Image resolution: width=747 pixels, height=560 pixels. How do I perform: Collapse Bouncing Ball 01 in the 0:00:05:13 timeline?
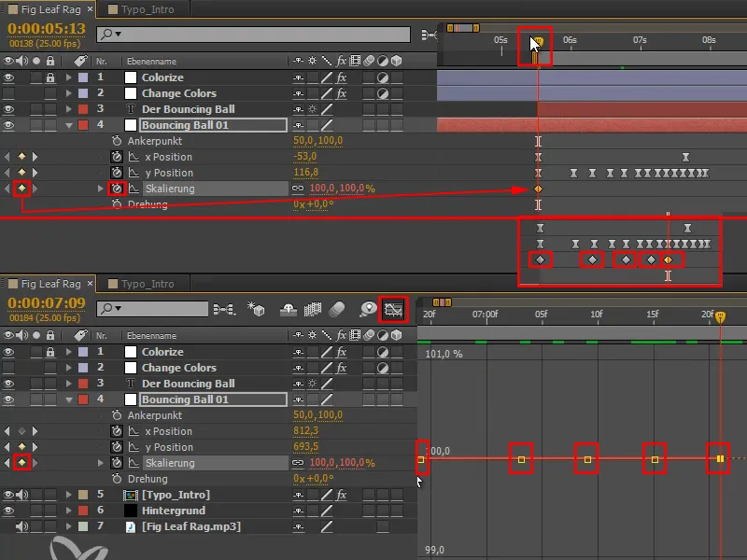(69, 125)
